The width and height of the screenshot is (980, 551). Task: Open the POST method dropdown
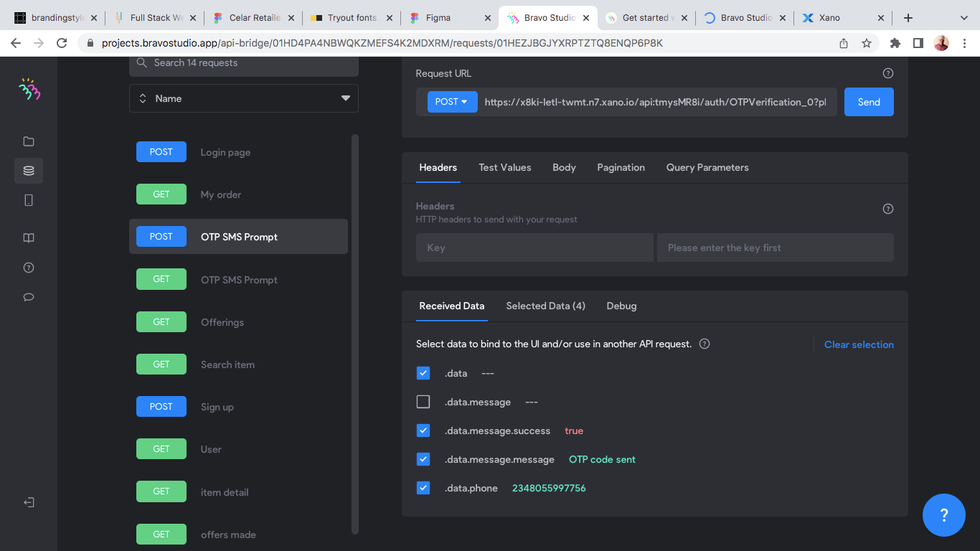tap(452, 102)
